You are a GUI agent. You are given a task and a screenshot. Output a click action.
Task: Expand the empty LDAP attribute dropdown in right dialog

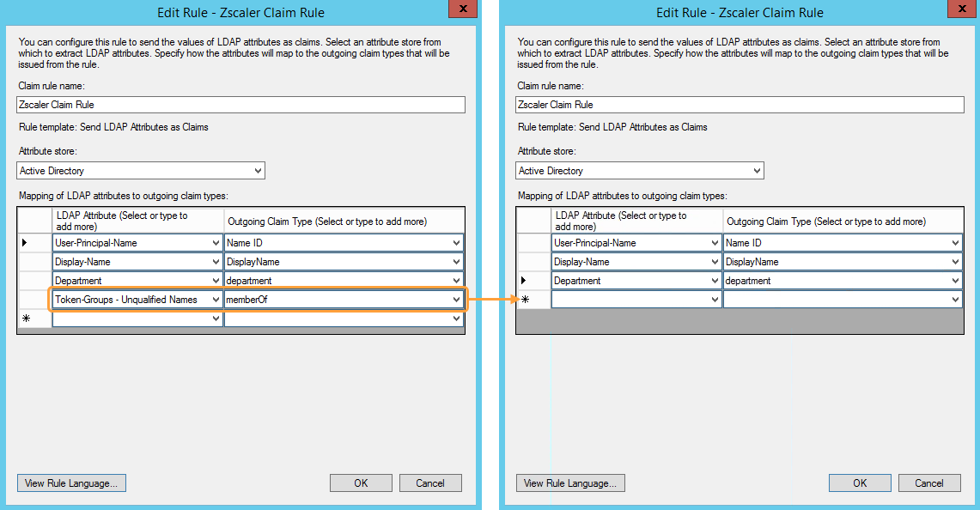713,299
